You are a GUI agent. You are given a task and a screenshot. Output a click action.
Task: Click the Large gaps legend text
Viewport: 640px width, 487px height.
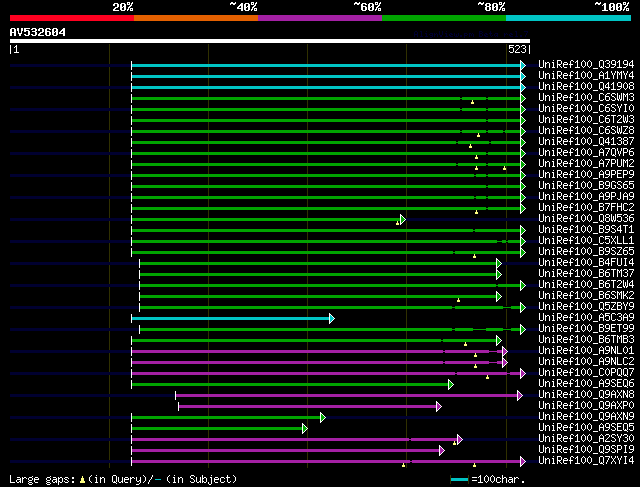pyautogui.click(x=123, y=479)
